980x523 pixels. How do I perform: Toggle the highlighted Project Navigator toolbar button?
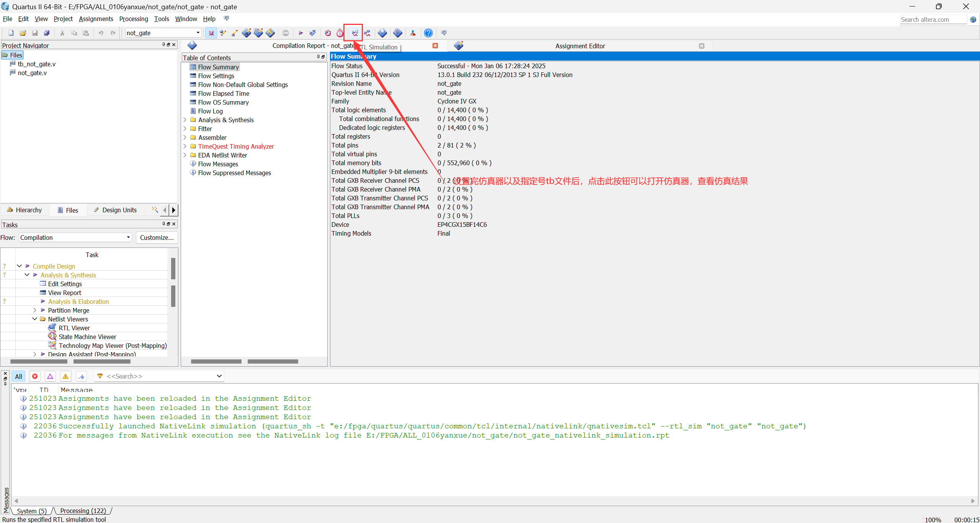point(211,33)
